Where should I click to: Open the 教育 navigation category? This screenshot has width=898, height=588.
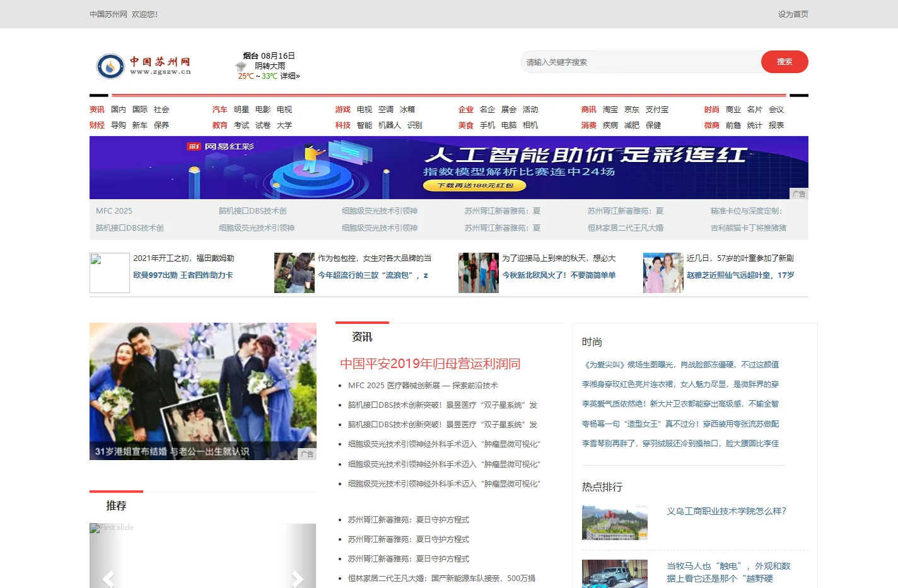point(219,125)
